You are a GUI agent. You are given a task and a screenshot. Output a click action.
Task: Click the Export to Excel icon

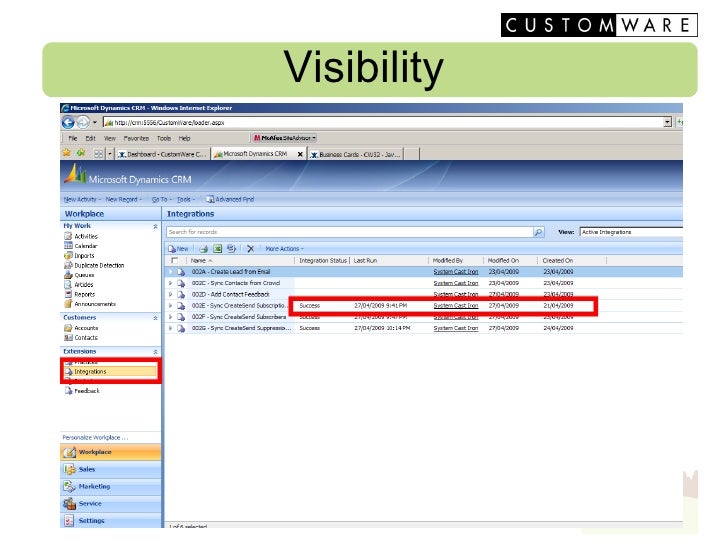coord(217,249)
